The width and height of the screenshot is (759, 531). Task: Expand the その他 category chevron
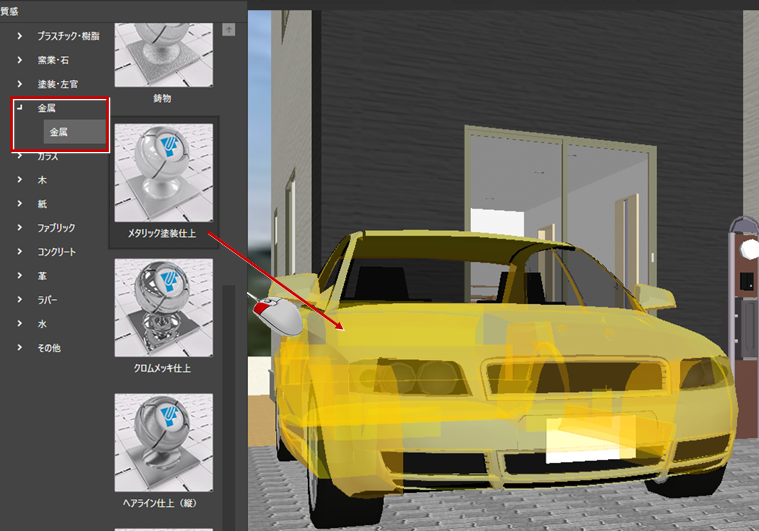19,348
